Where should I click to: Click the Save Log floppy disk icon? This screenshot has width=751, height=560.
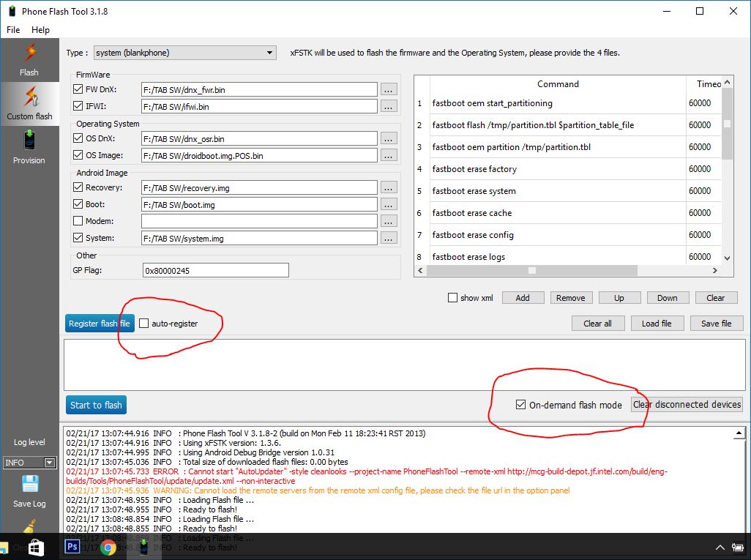click(30, 484)
